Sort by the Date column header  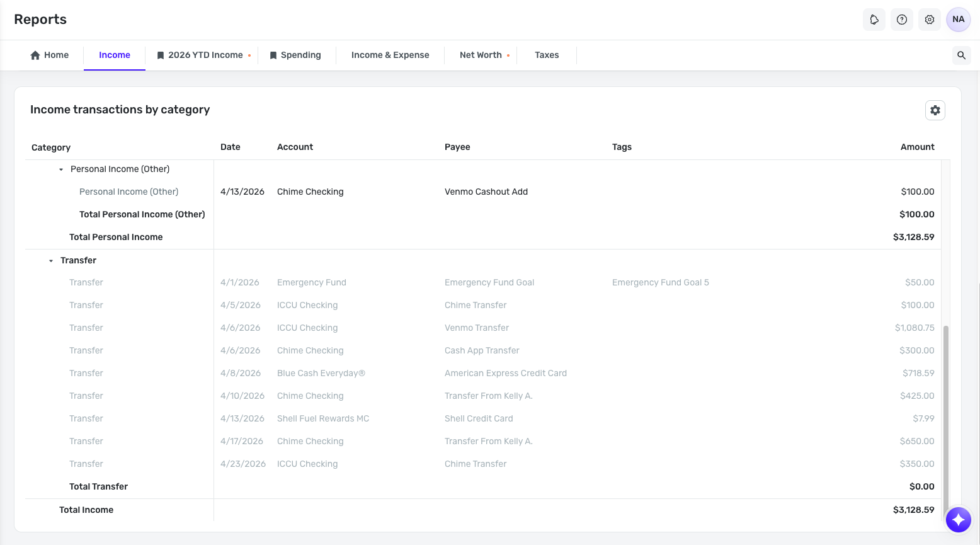point(231,147)
